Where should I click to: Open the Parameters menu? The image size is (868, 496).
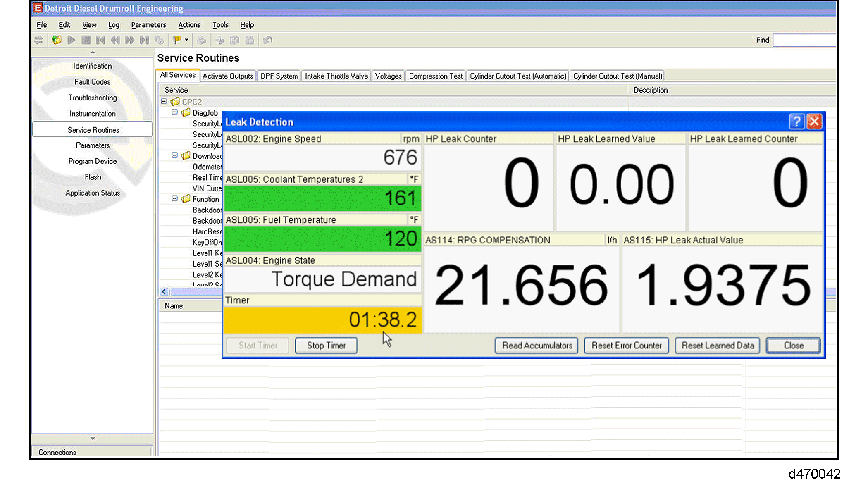point(148,25)
